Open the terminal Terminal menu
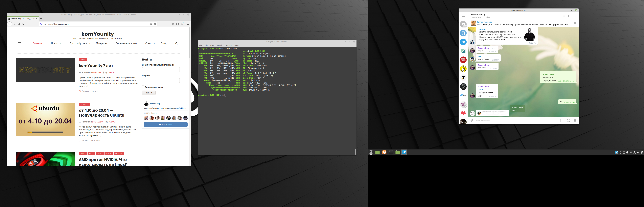 [228, 46]
